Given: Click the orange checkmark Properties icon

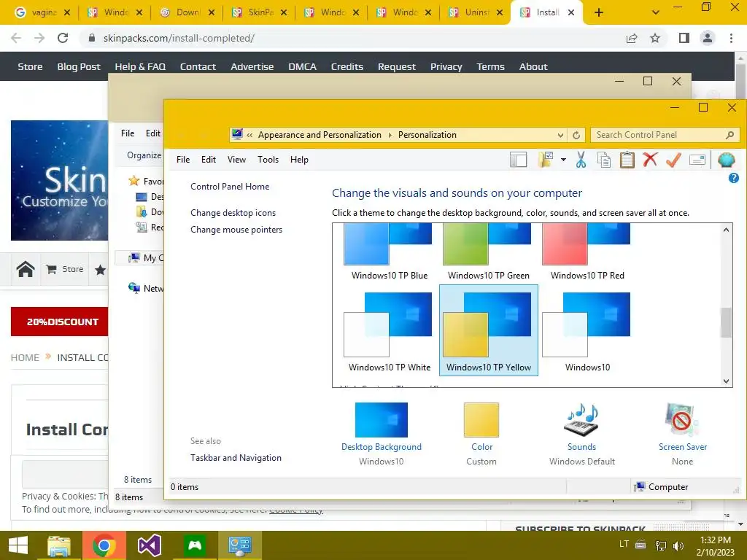Looking at the screenshot, I should pos(673,160).
